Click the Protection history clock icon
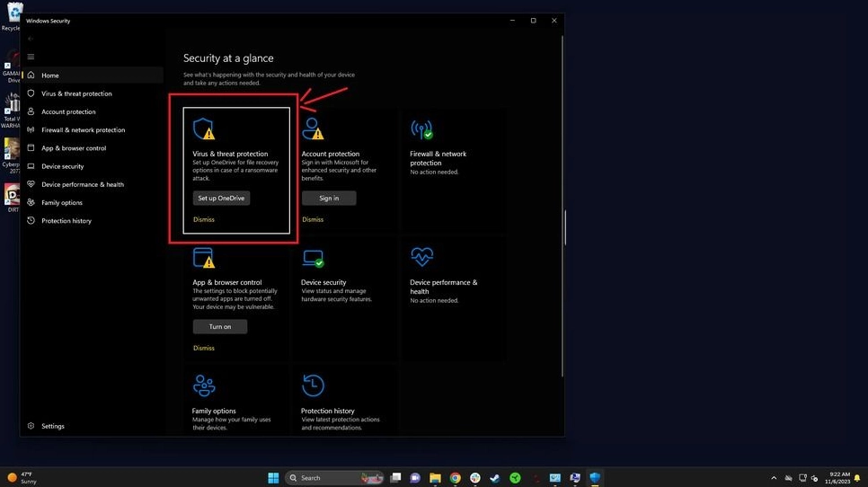Image resolution: width=868 pixels, height=487 pixels. click(x=313, y=386)
